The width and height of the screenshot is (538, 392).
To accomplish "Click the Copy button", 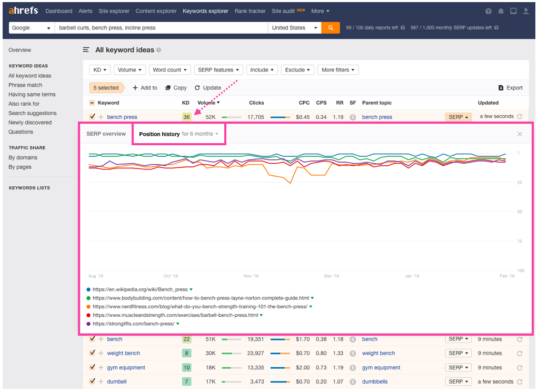I will pos(176,88).
